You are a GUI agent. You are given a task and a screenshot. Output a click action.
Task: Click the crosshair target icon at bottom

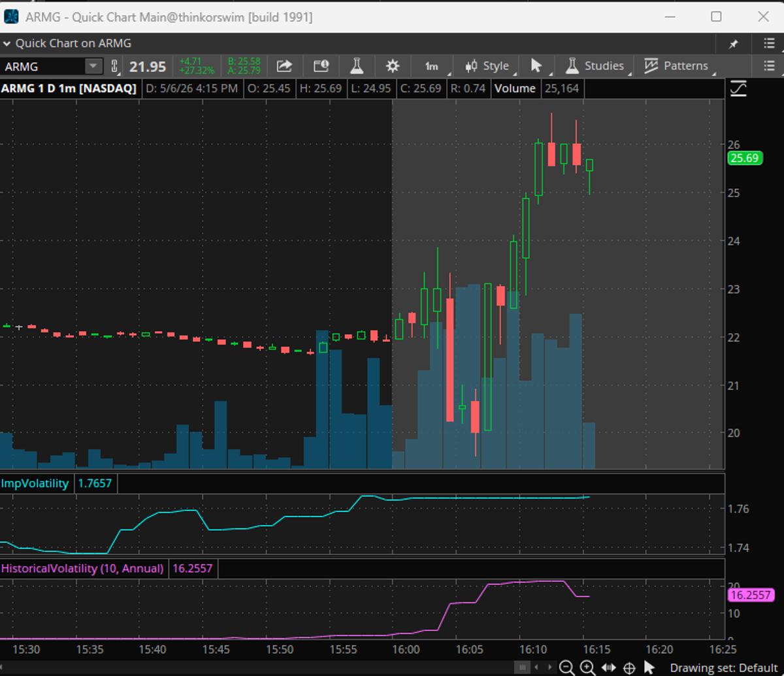[x=629, y=668]
